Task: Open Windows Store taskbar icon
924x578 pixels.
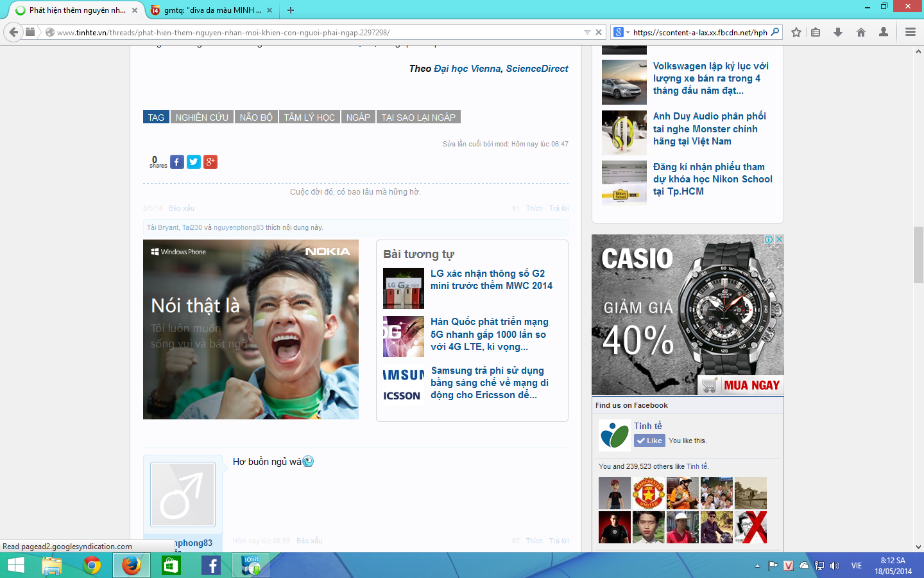Action: [x=171, y=565]
